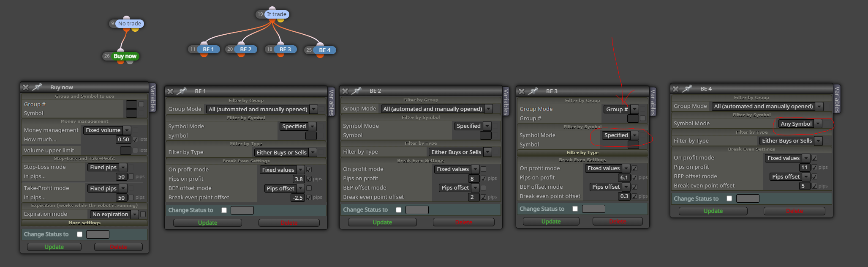This screenshot has height=267, width=868.
Task: Select the No trade node
Action: coord(130,24)
